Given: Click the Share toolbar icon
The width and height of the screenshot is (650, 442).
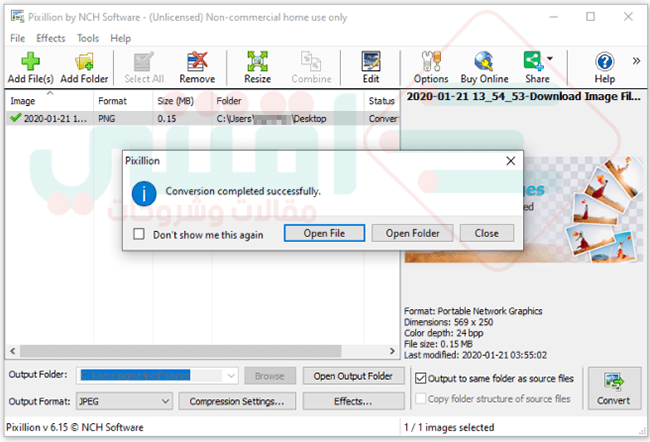Looking at the screenshot, I should (533, 61).
